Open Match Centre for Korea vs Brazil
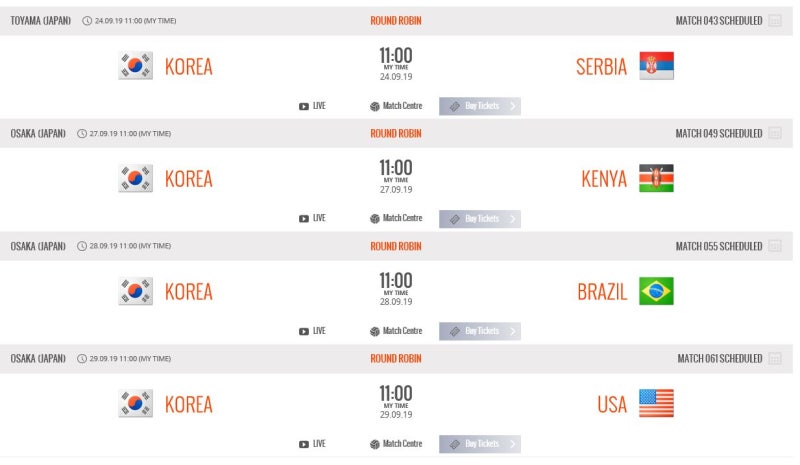 (396, 331)
